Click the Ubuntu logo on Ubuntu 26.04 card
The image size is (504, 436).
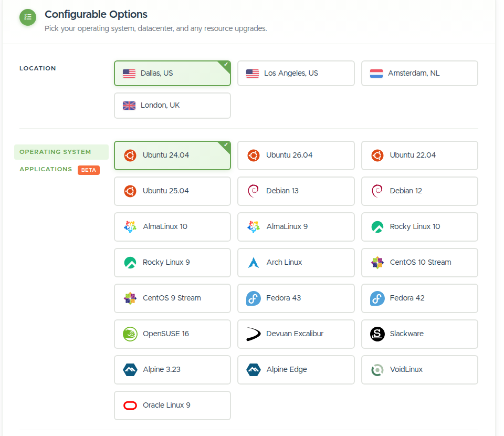click(x=253, y=155)
